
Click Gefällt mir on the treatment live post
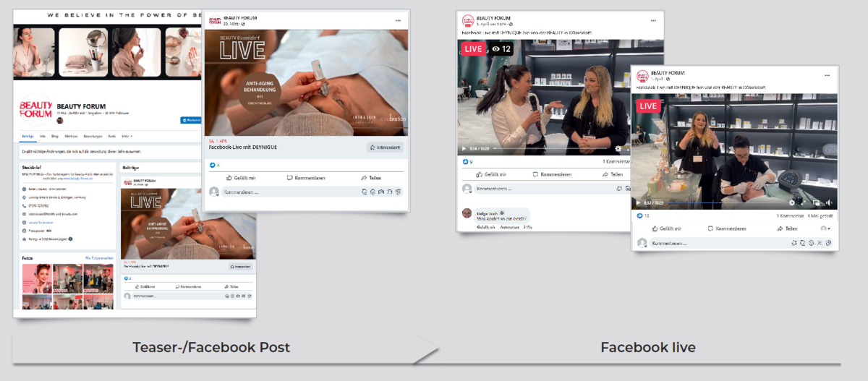pyautogui.click(x=667, y=228)
